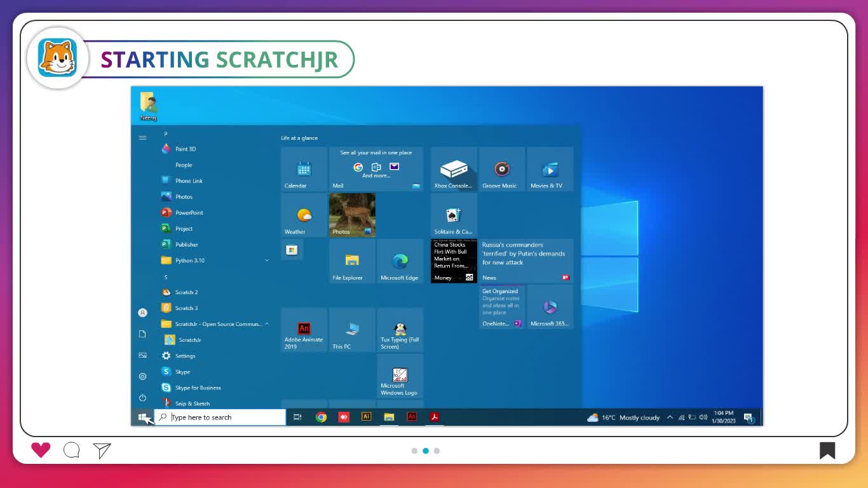Show hidden system tray icons
868x488 pixels.
point(670,417)
